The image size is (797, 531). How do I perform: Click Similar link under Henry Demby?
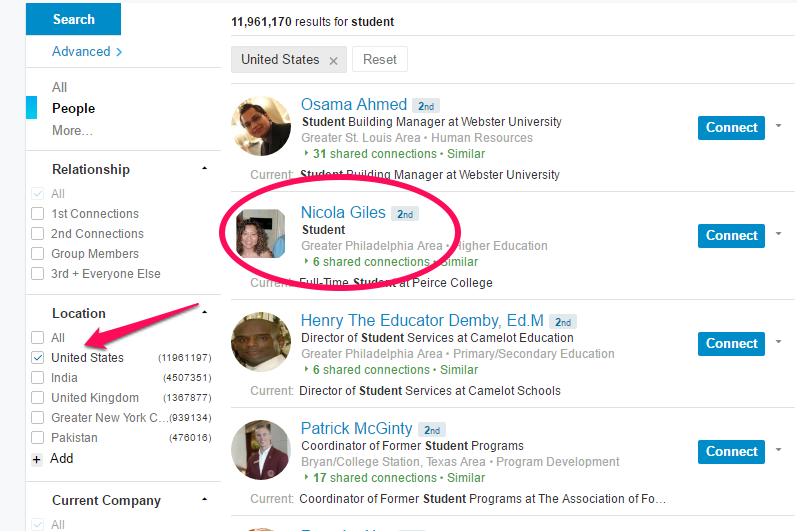coord(459,369)
